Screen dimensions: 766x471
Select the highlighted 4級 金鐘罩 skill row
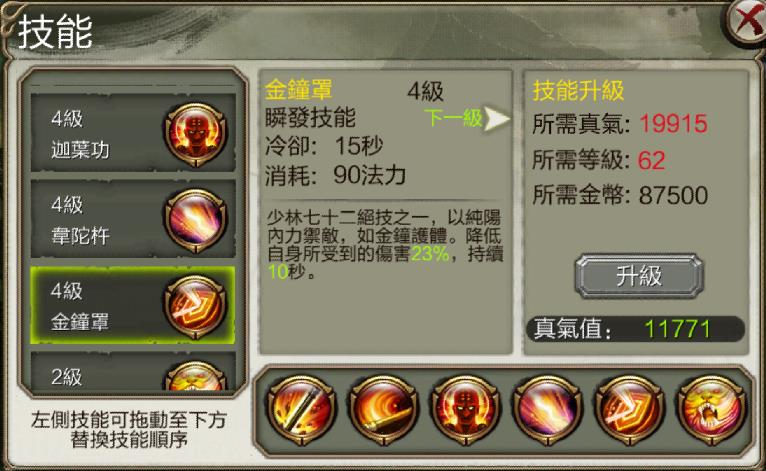(133, 305)
